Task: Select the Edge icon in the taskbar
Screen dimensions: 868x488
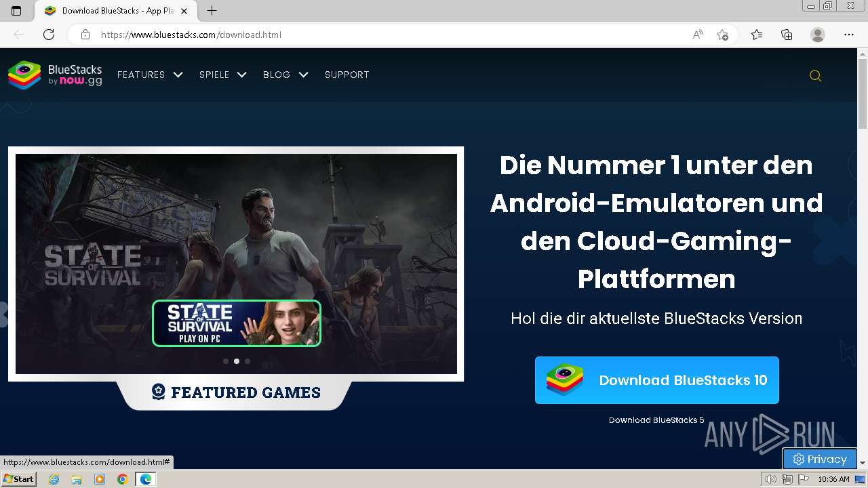Action: click(146, 479)
